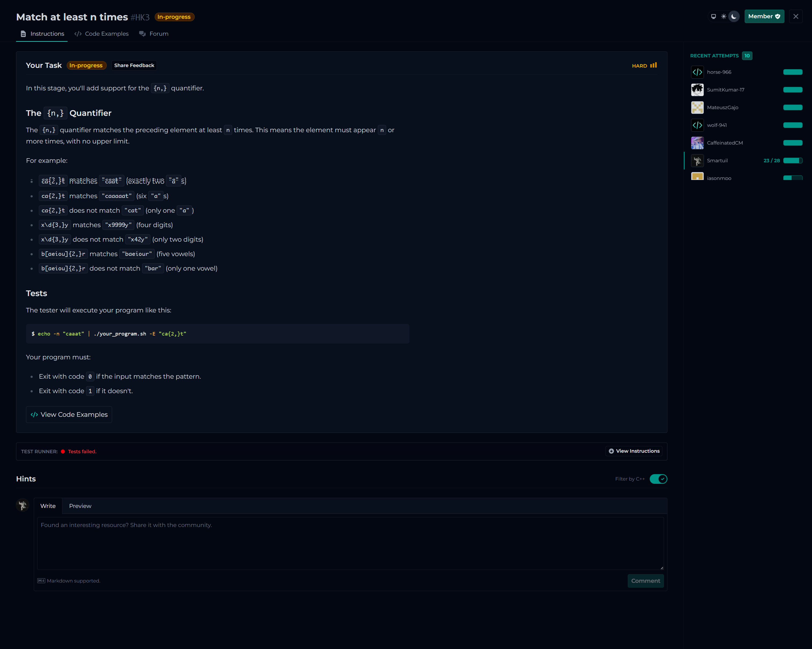Open SumitKumar-17's avatar

697,90
